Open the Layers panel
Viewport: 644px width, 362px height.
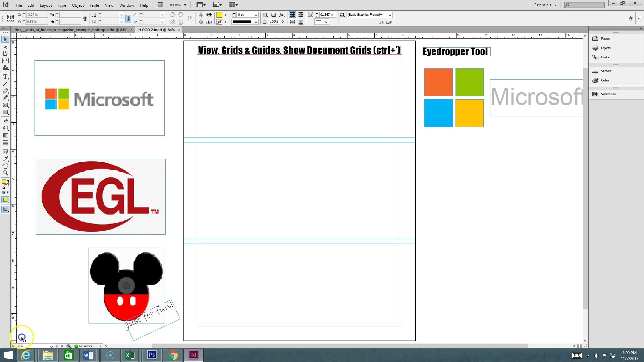pos(605,48)
